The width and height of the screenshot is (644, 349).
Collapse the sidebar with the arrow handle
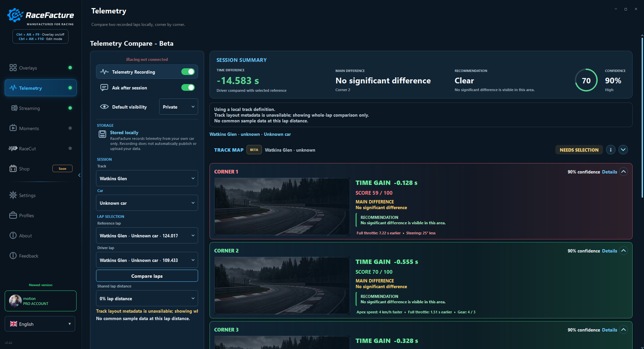pos(79,175)
